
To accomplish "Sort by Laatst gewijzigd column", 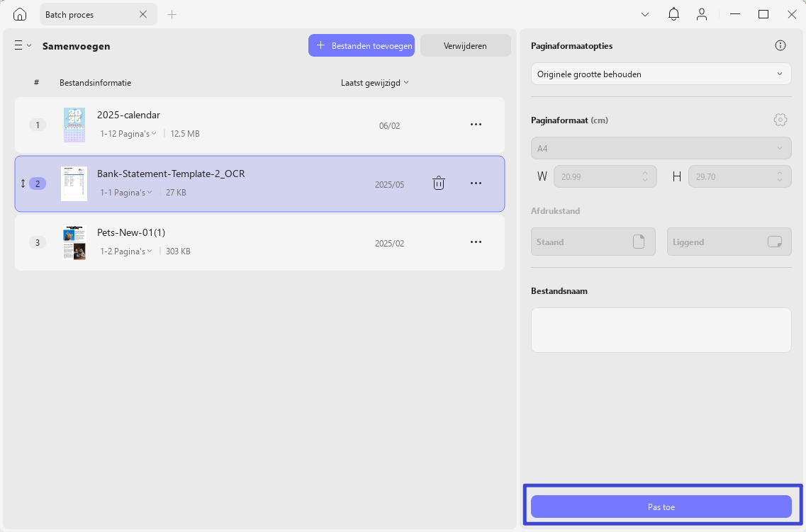I will point(375,83).
